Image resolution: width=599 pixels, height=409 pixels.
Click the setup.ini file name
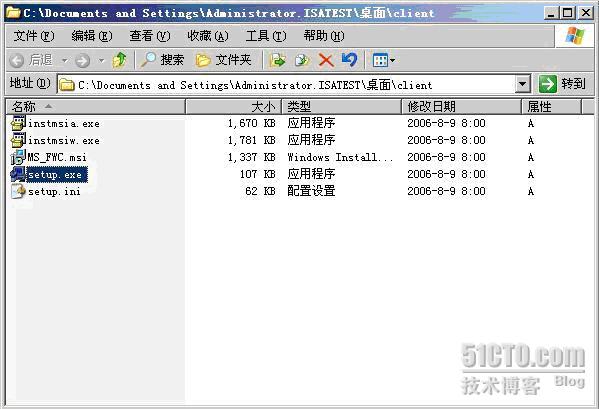pyautogui.click(x=54, y=192)
